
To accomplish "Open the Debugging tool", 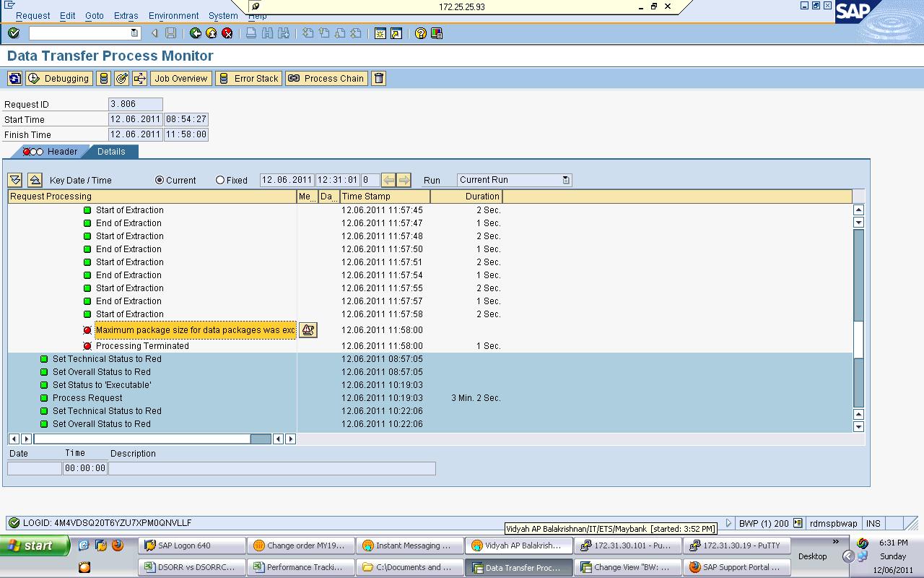I will [58, 78].
